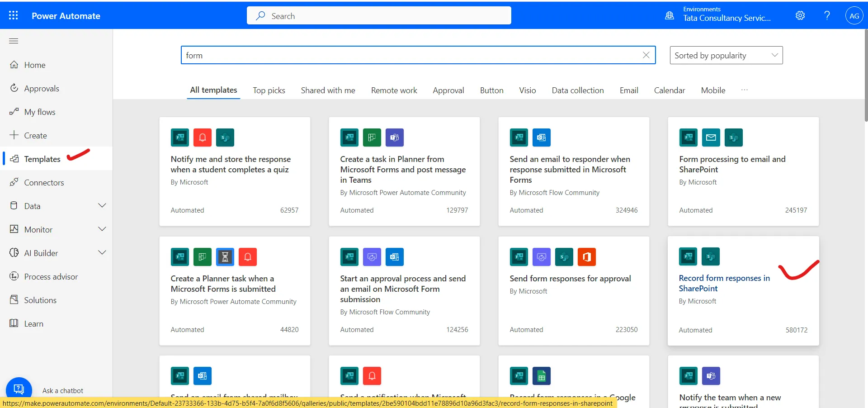Click the Teams connector icon on Planner template
This screenshot has width=868, height=408.
coord(394,138)
